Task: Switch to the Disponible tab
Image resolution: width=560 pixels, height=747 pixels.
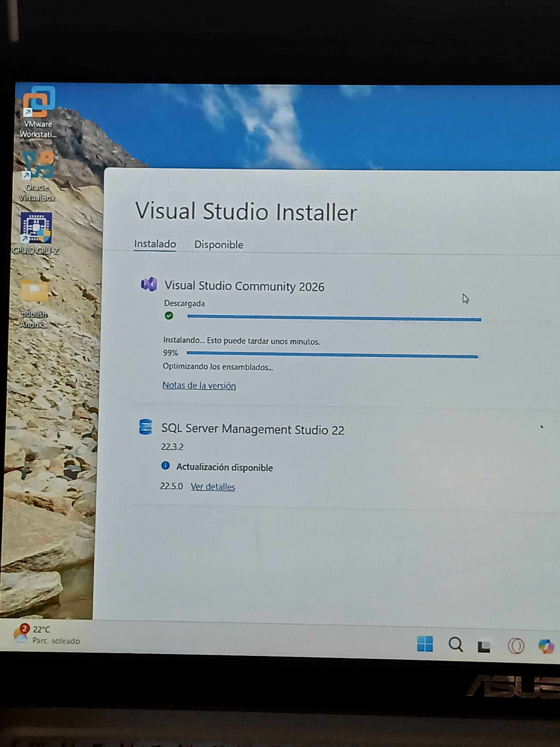Action: tap(219, 244)
